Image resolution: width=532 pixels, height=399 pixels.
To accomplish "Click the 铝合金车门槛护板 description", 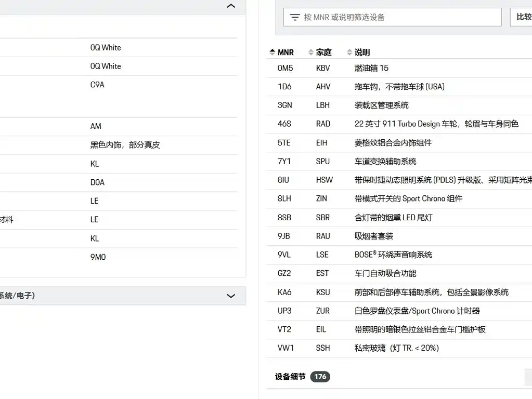I will pos(420,329).
